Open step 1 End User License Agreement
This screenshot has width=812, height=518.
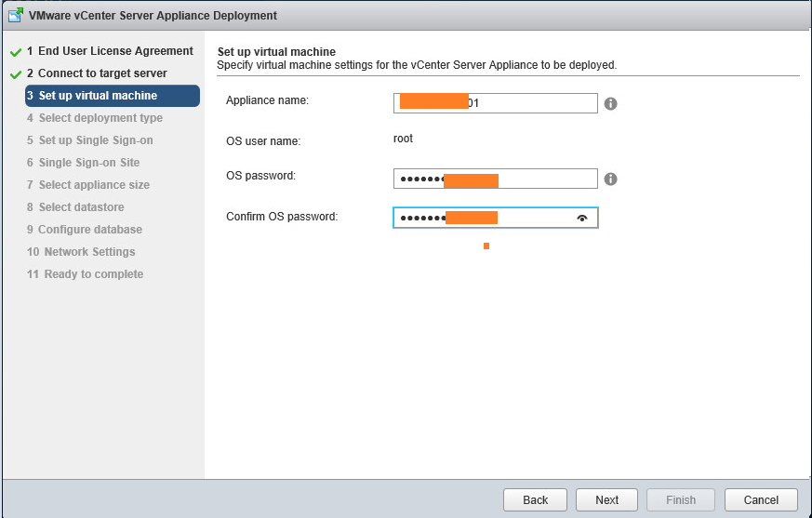tap(110, 51)
